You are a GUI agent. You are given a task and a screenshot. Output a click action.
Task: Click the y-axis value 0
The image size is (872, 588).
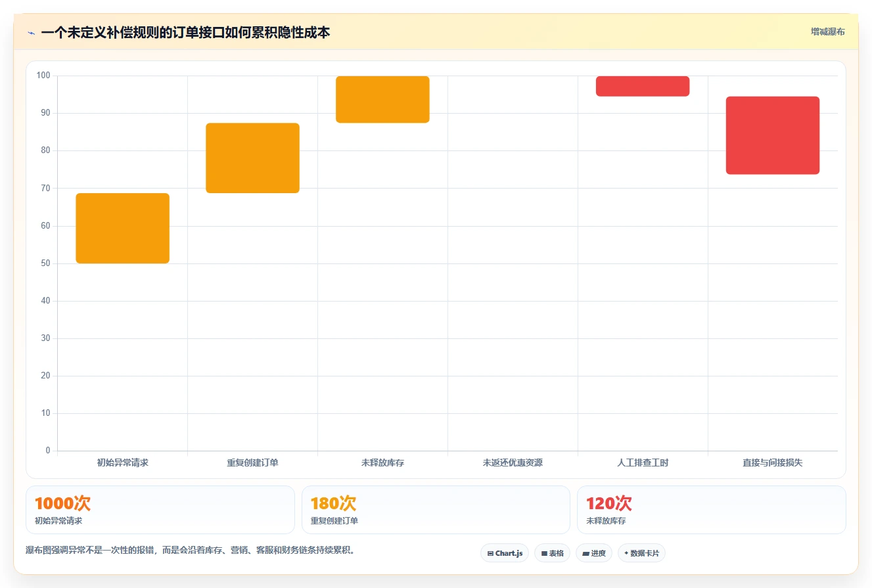tap(48, 451)
